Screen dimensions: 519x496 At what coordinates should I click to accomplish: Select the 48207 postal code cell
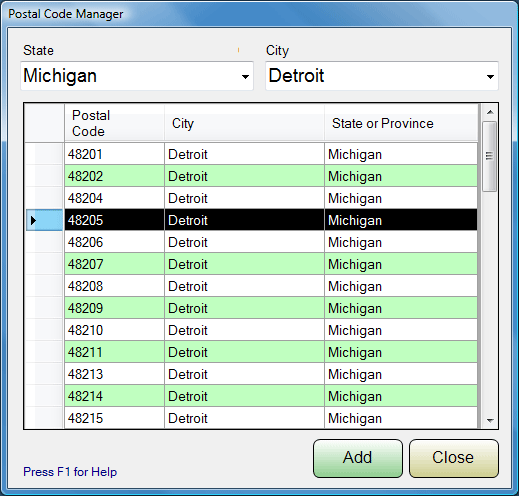coord(114,264)
